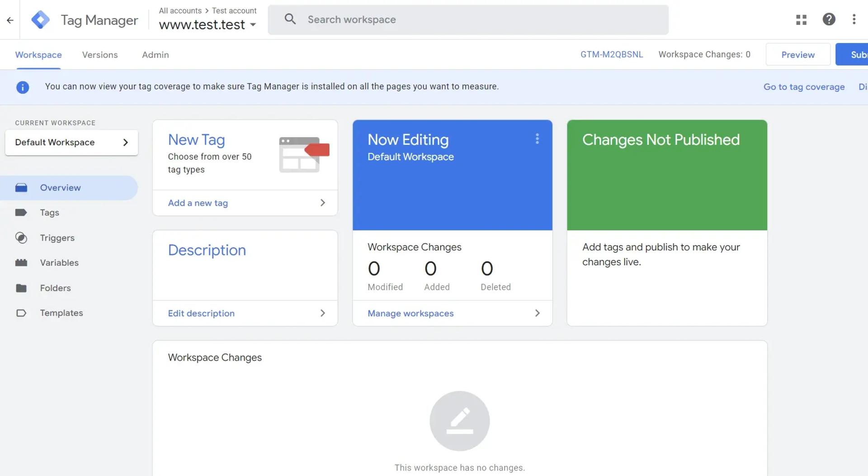Image resolution: width=868 pixels, height=476 pixels.
Task: Click the Preview button
Action: click(x=797, y=54)
